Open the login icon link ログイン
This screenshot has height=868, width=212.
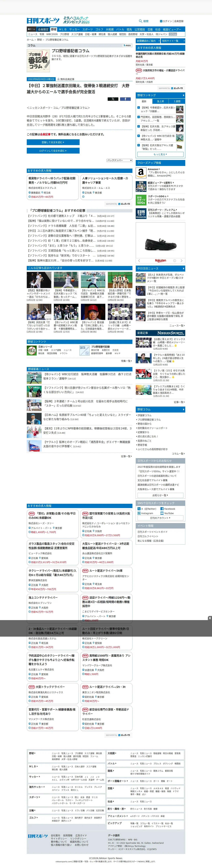pos(166,21)
